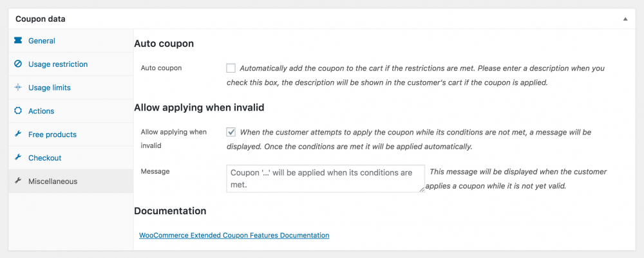Click the Checkout wrench icon
This screenshot has width=644, height=258.
point(18,158)
